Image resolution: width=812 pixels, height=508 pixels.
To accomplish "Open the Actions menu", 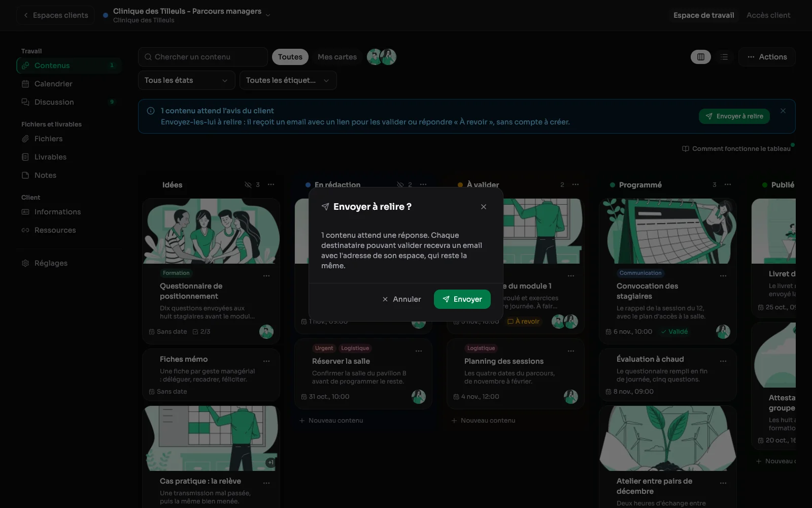I will pyautogui.click(x=767, y=57).
